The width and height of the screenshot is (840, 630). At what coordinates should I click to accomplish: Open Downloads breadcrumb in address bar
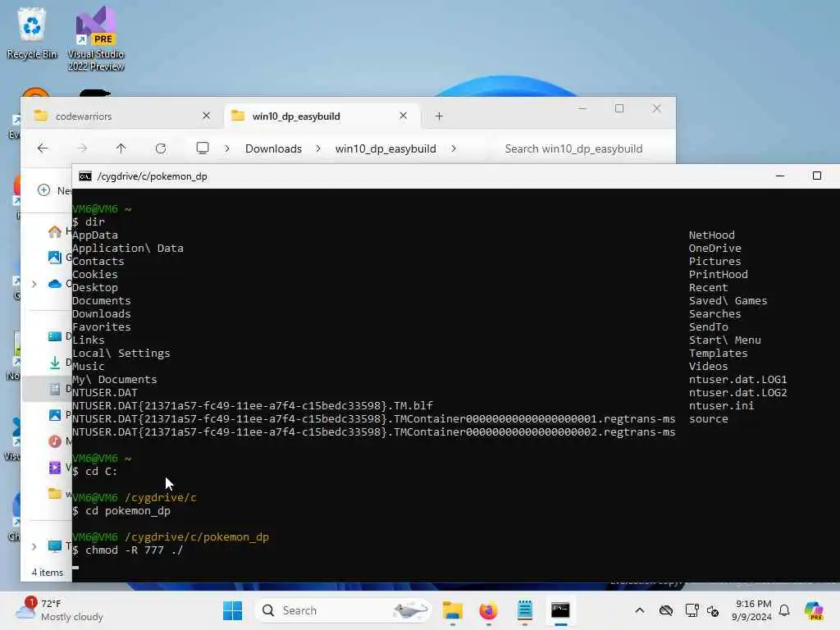[x=273, y=148]
